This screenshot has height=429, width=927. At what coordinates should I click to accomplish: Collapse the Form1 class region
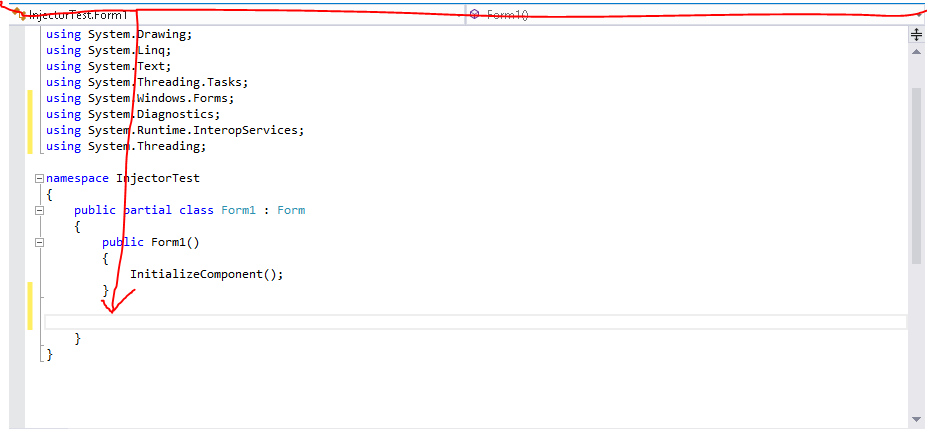pyautogui.click(x=39, y=210)
